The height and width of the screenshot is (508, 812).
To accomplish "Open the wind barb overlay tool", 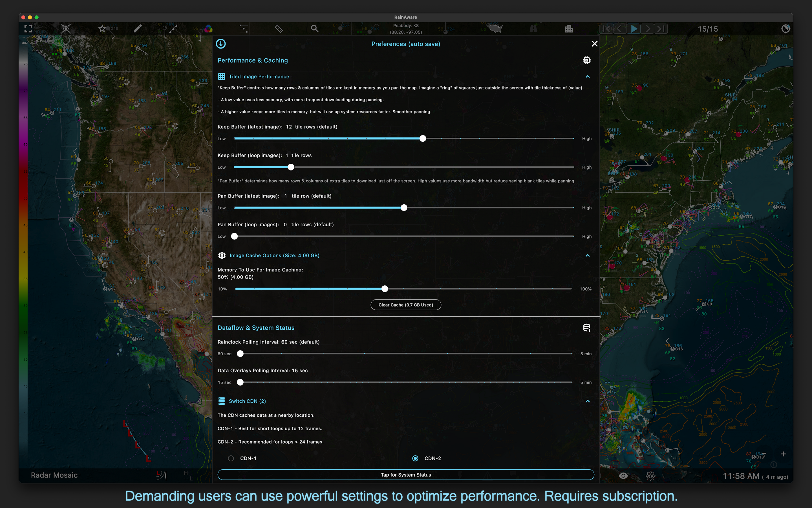I will point(173,29).
